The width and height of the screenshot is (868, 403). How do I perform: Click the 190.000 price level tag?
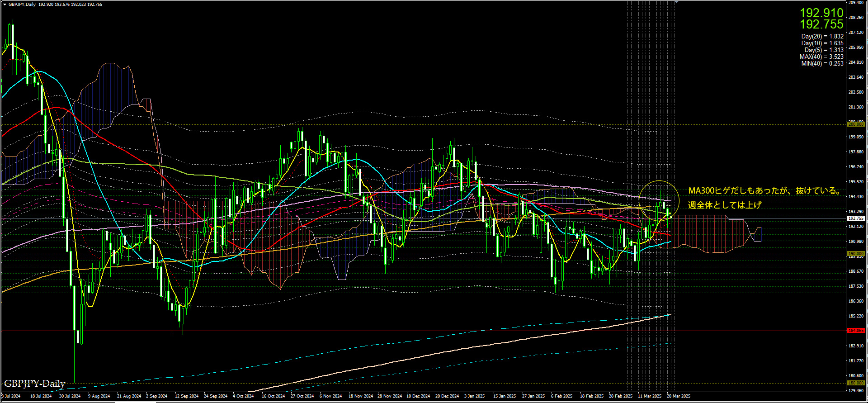click(856, 254)
